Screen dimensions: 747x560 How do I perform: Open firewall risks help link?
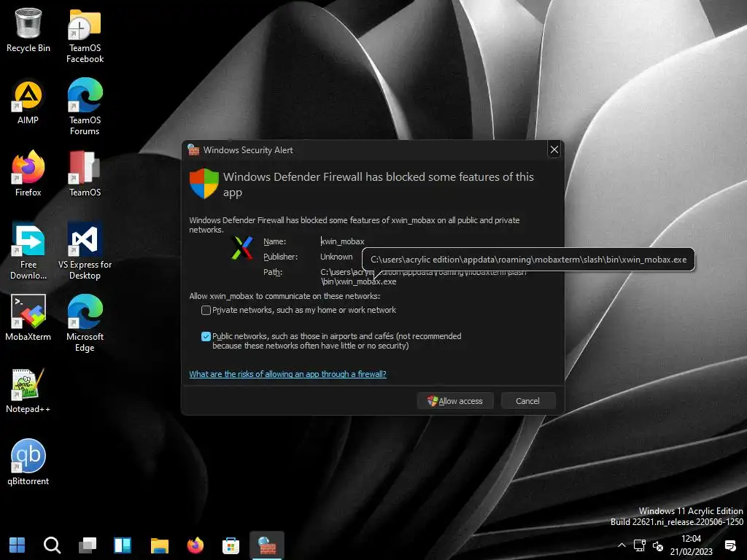coord(287,374)
